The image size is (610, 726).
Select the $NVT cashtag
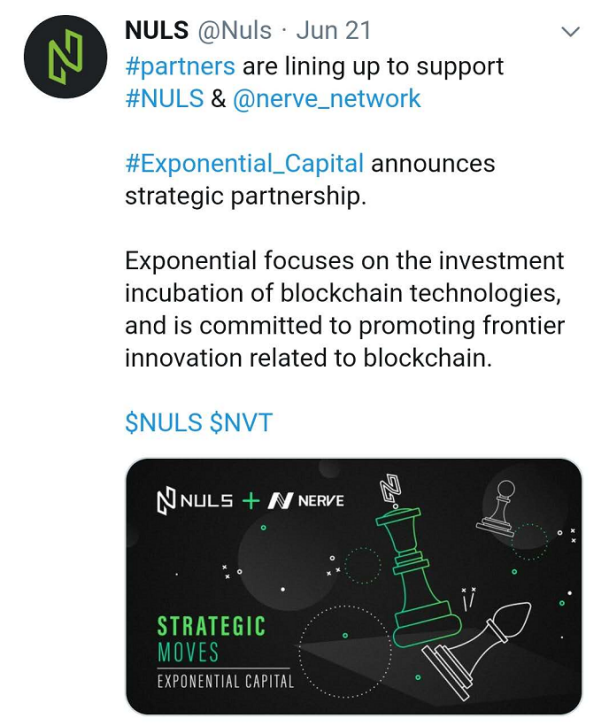click(241, 423)
